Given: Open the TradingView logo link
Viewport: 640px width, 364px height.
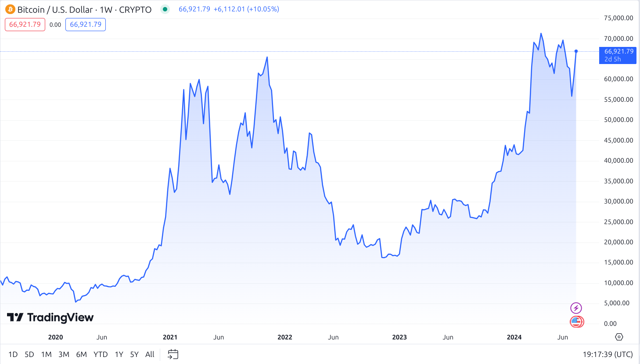Looking at the screenshot, I should pos(50,317).
